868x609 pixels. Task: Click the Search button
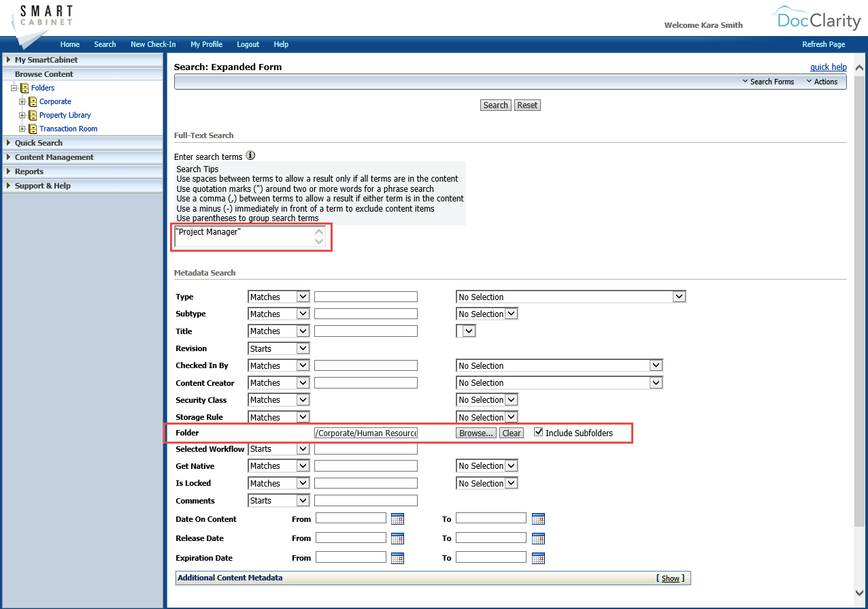[495, 105]
